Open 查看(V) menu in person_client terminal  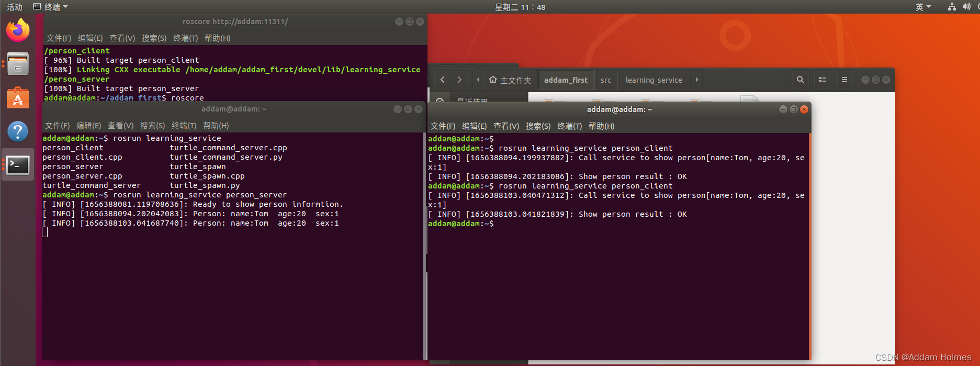coord(506,126)
